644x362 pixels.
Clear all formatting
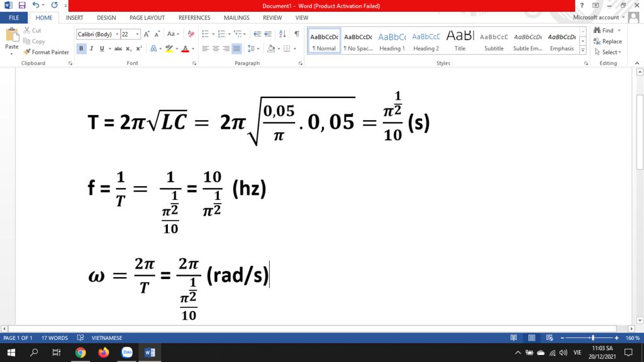pyautogui.click(x=191, y=34)
